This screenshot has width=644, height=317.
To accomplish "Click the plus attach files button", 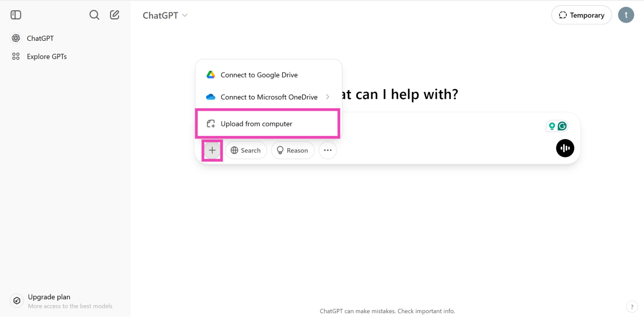I will tap(213, 150).
